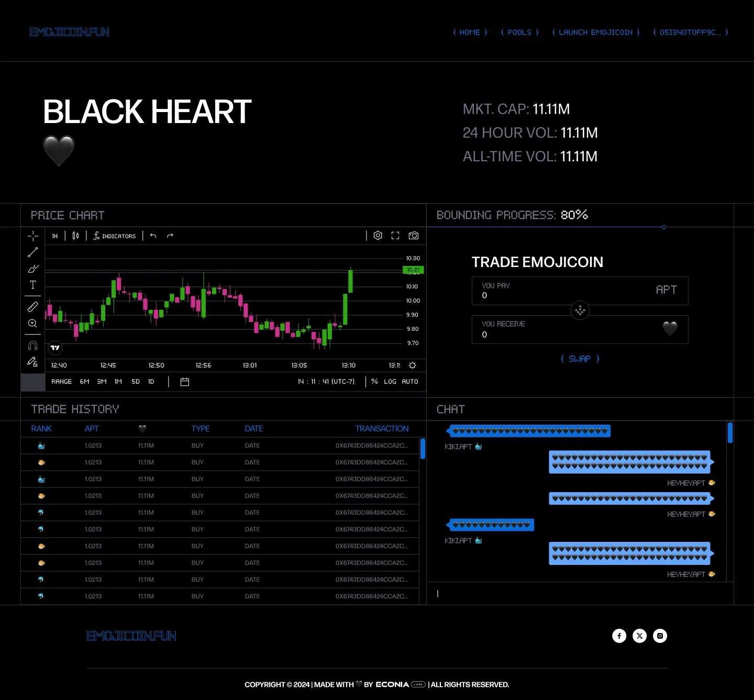Toggle LOG scale on chart

(x=390, y=382)
